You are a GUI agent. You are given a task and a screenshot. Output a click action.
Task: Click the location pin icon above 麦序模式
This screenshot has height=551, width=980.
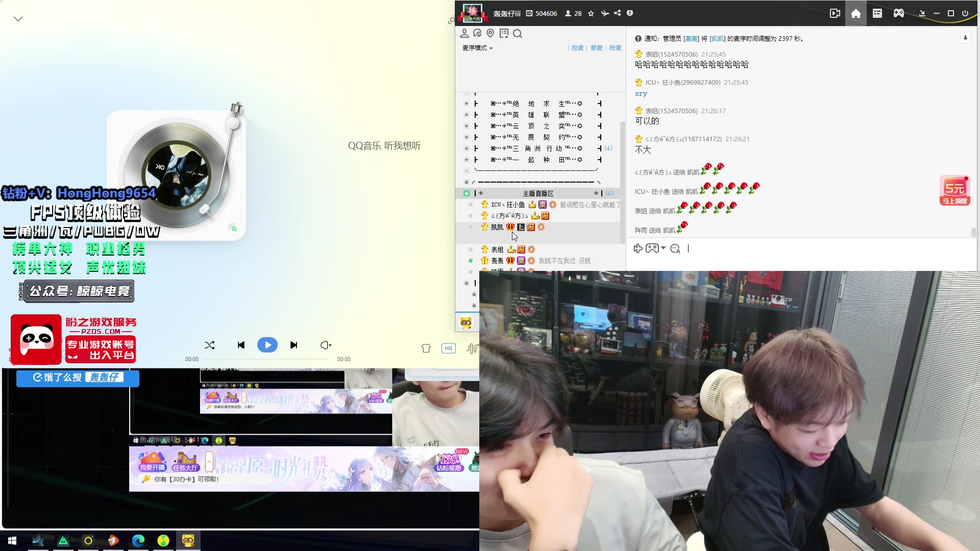pyautogui.click(x=491, y=33)
